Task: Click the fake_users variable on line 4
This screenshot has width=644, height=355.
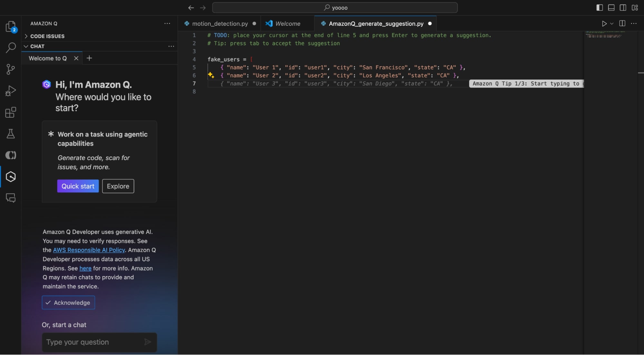Action: (224, 59)
